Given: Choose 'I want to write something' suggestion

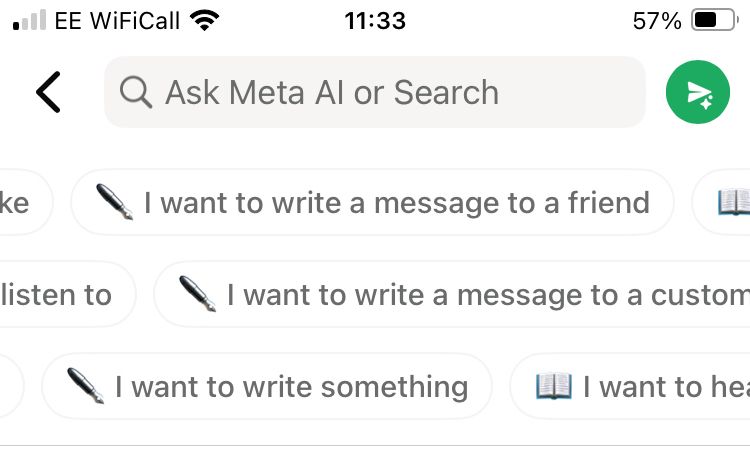Looking at the screenshot, I should click(x=267, y=385).
